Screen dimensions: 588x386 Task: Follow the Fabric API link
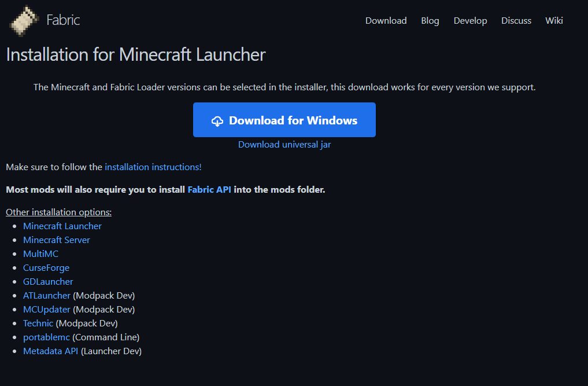209,190
